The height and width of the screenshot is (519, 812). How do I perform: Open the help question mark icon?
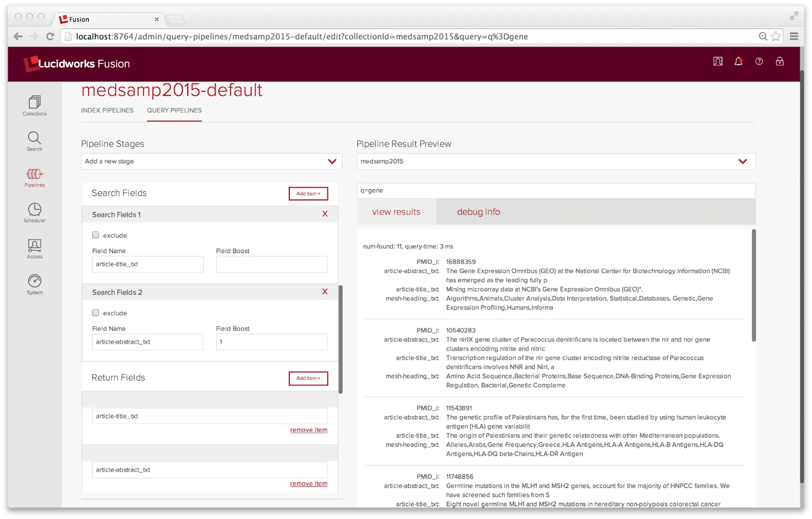759,61
